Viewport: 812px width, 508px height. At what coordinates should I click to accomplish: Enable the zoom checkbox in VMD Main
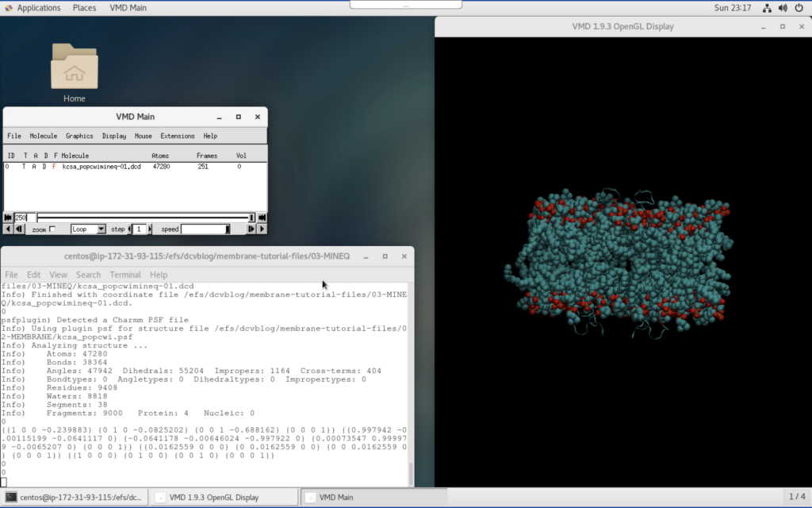(52, 229)
